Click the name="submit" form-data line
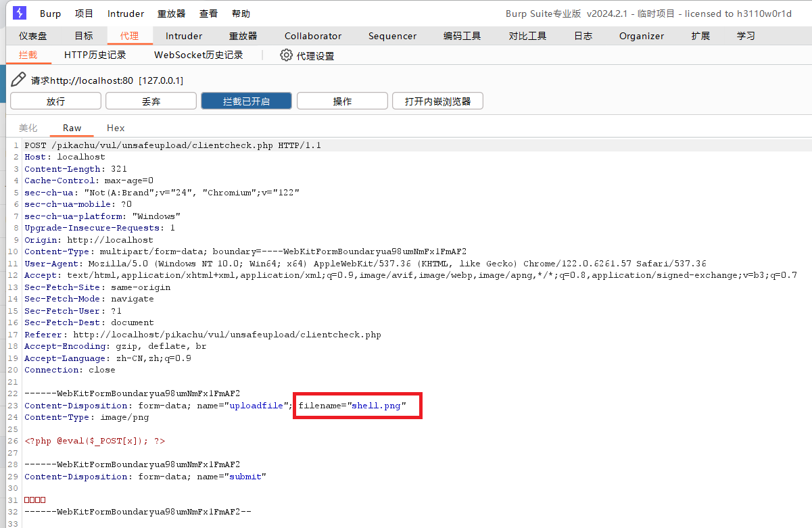The width and height of the screenshot is (812, 528). click(x=145, y=477)
